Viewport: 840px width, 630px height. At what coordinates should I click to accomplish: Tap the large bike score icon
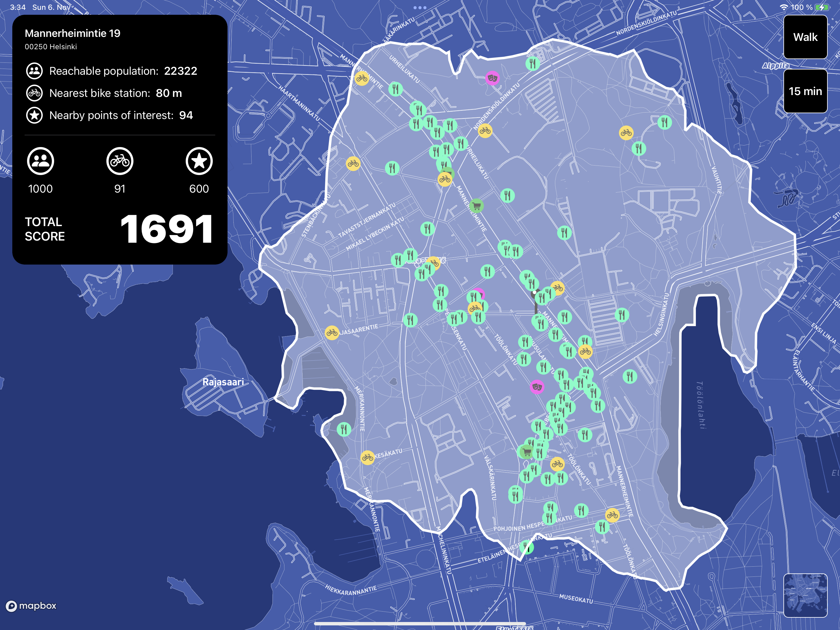[x=120, y=161]
